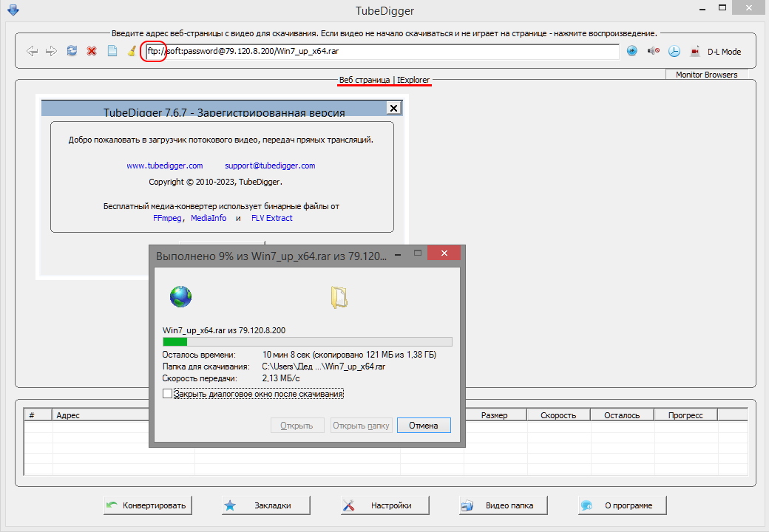Close the download progress dialog

[x=444, y=253]
